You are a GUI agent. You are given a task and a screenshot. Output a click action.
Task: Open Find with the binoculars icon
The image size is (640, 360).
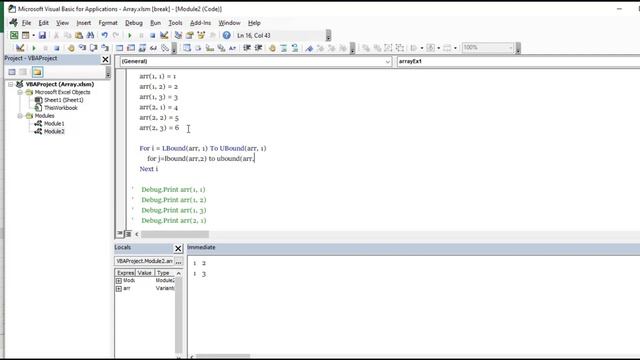point(90,36)
